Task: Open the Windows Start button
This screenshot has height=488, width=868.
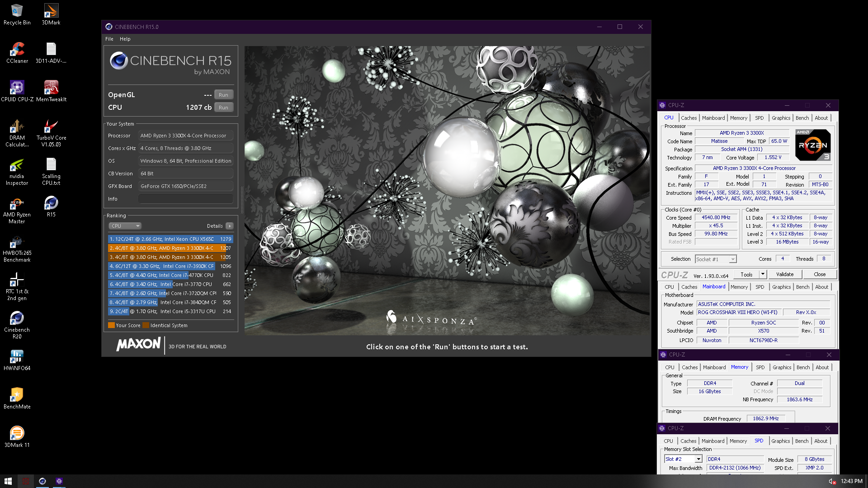Action: click(x=8, y=481)
